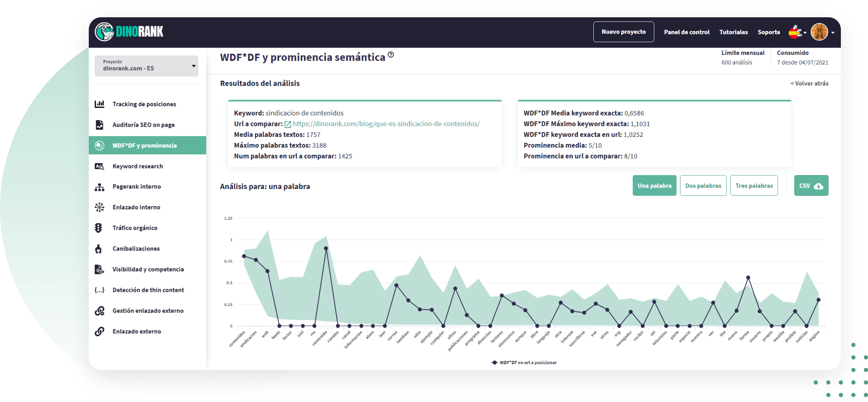Click the Enlazado interno network icon
868x402 pixels.
99,207
